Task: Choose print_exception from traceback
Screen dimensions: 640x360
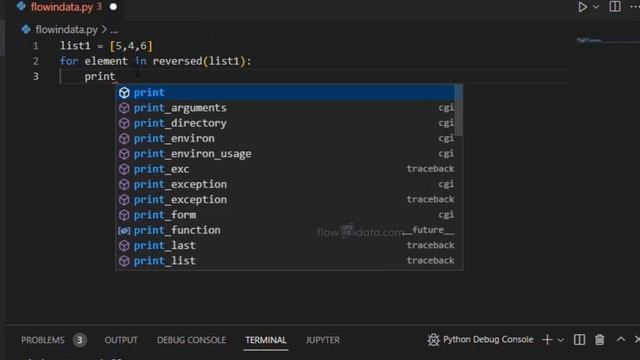Action: point(285,200)
